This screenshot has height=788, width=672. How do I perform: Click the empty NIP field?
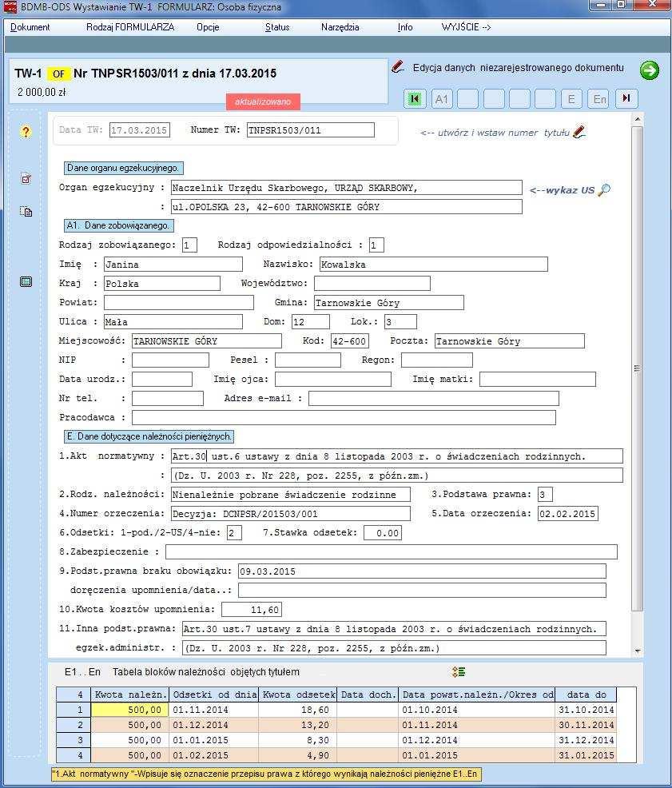[170, 360]
